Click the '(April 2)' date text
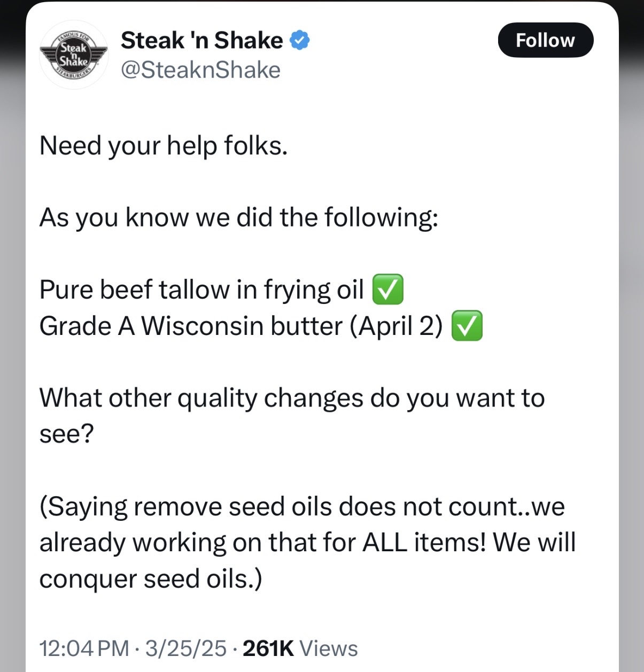This screenshot has width=644, height=672. click(x=397, y=326)
